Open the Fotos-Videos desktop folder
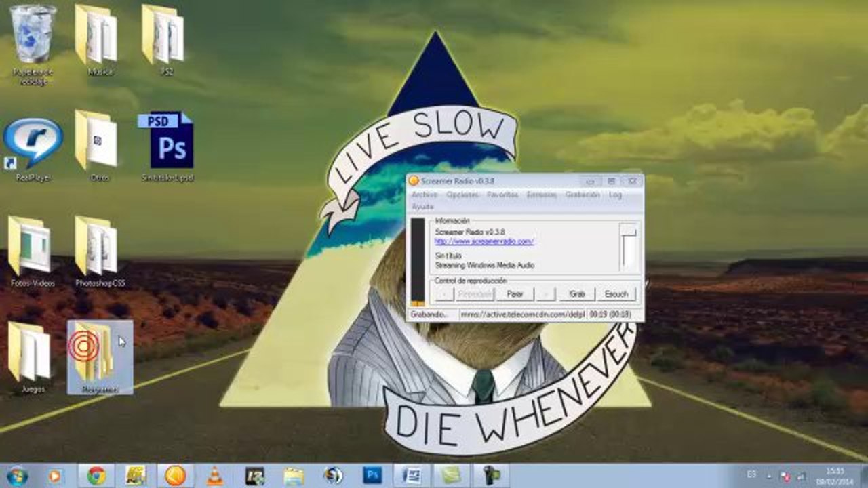The image size is (868, 488). (x=33, y=251)
